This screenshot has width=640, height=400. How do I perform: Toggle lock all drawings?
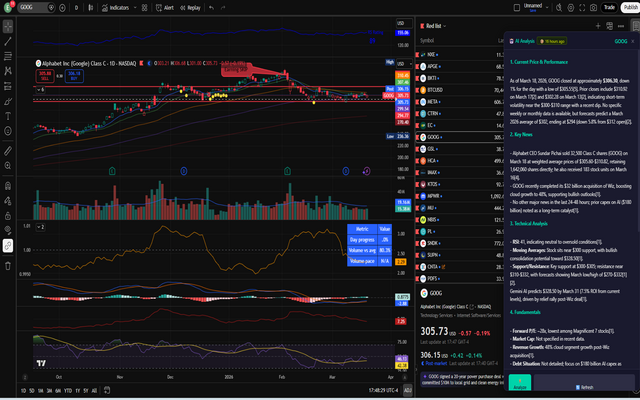pyautogui.click(x=8, y=216)
